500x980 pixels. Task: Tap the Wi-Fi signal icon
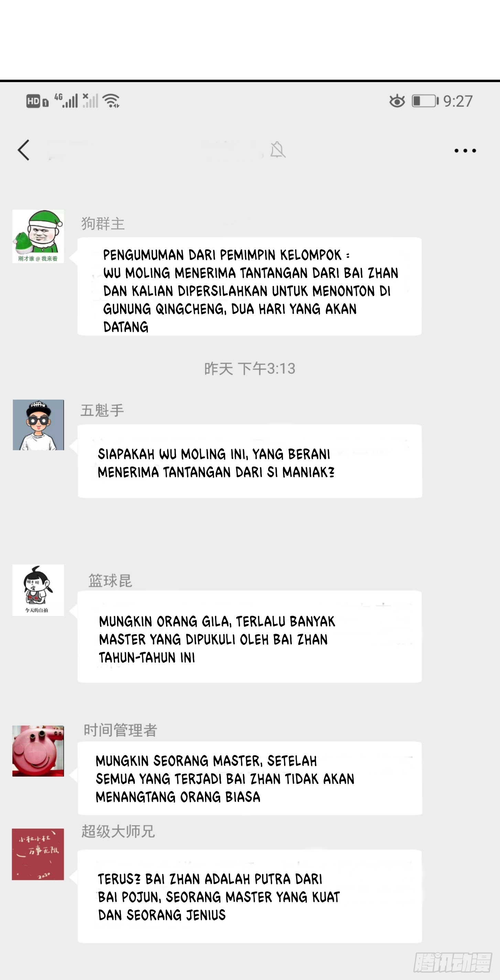pos(111,101)
